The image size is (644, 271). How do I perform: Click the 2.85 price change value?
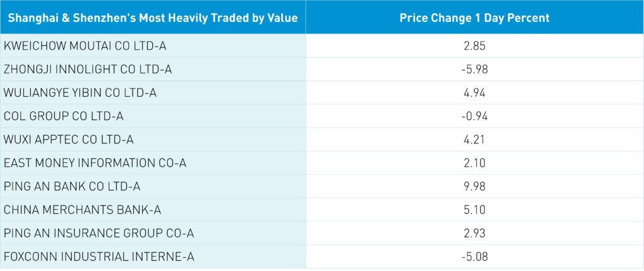(x=474, y=46)
